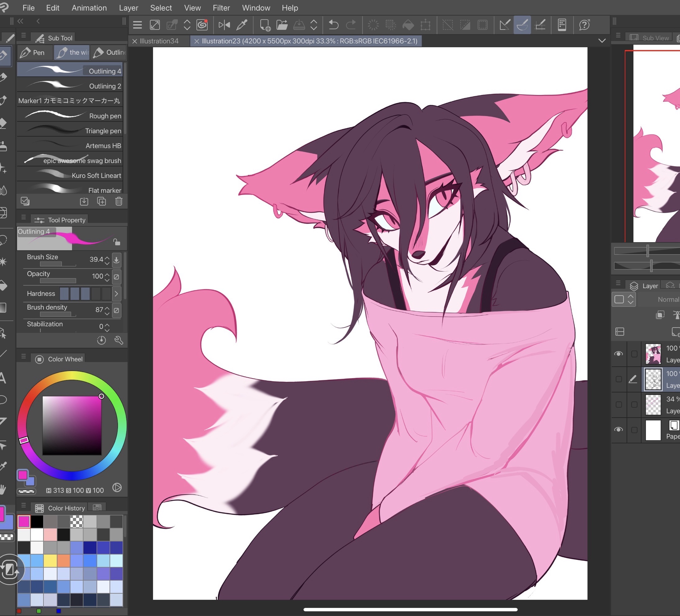The image size is (680, 616).
Task: Delete sub tool with trash icon
Action: tap(119, 201)
